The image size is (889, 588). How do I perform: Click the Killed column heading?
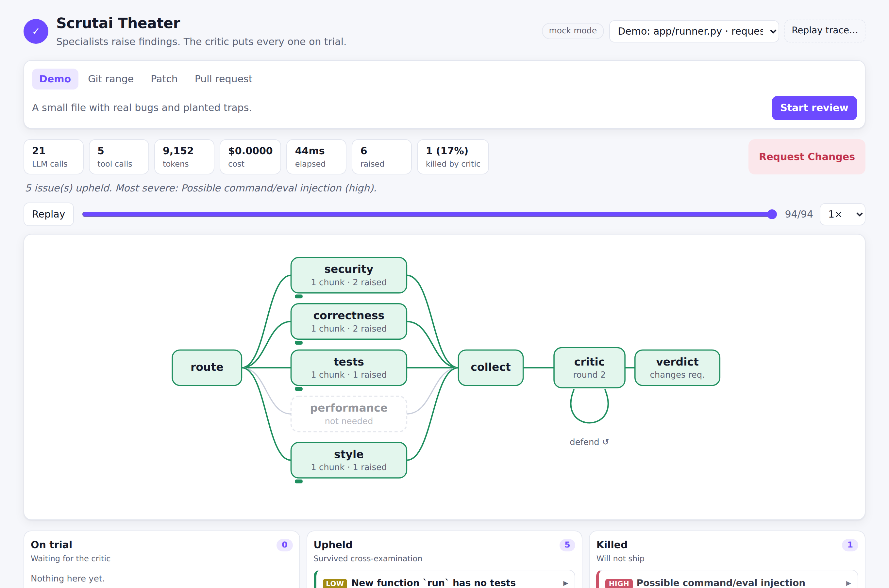pyautogui.click(x=612, y=545)
